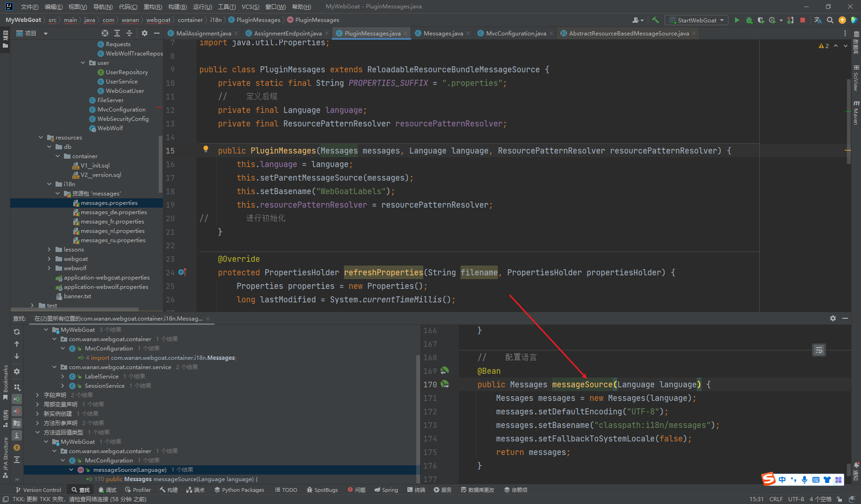Build the project with the hammer icon
This screenshot has height=504, width=861.
point(655,20)
